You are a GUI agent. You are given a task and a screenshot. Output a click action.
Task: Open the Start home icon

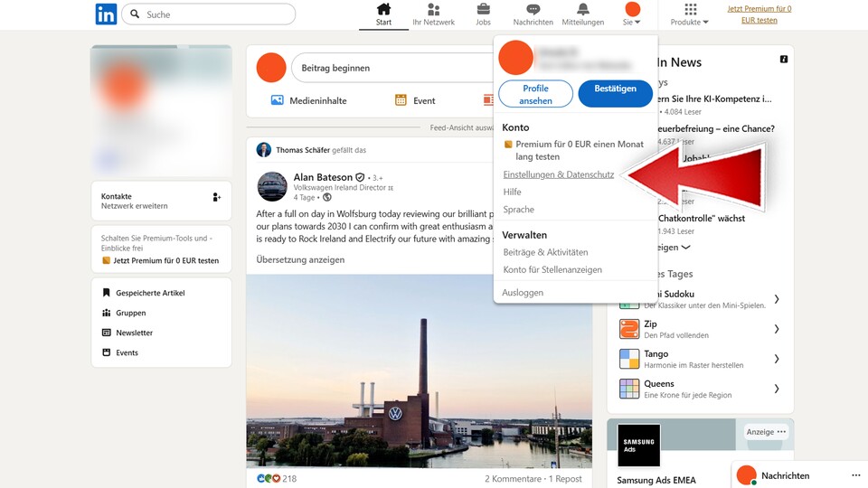point(383,10)
